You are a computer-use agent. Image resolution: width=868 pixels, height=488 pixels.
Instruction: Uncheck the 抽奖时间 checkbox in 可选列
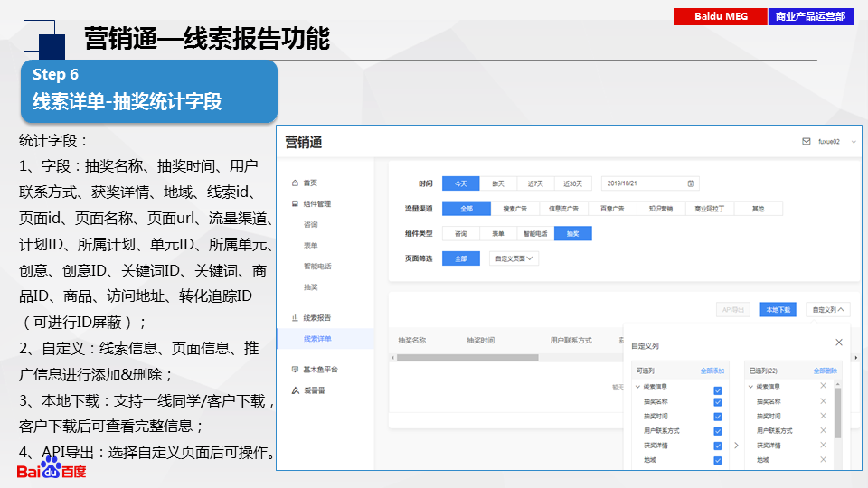[717, 417]
